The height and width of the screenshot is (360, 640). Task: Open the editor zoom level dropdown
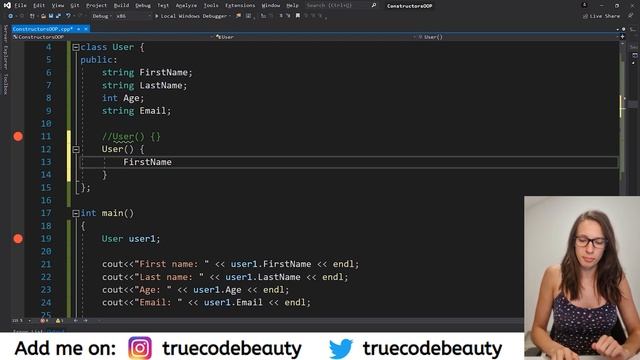[21, 321]
